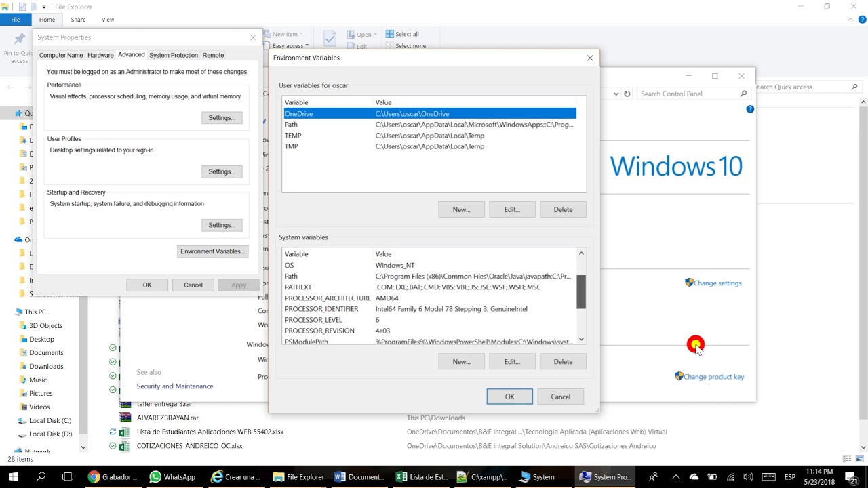Click Delete under User variables for oscar
The image size is (868, 488).
[563, 209]
